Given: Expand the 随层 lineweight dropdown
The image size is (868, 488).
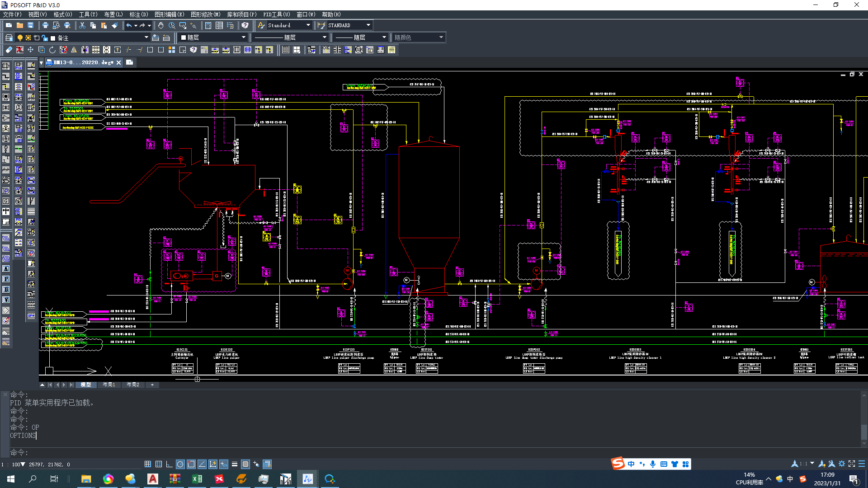Looking at the screenshot, I should tap(384, 38).
